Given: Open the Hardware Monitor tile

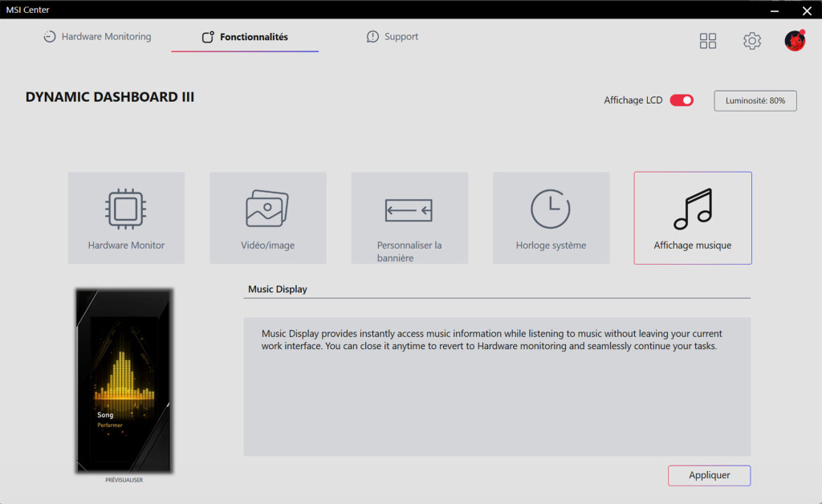Looking at the screenshot, I should (126, 218).
